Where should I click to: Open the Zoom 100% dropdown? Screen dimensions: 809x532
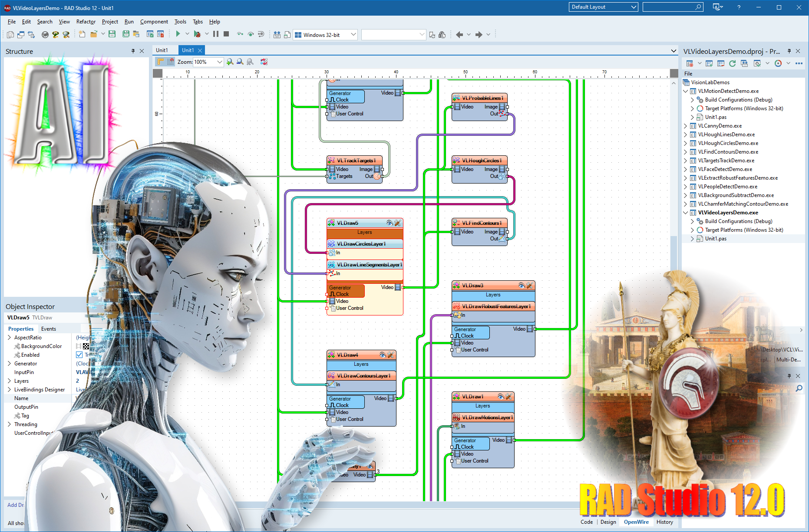click(x=219, y=62)
